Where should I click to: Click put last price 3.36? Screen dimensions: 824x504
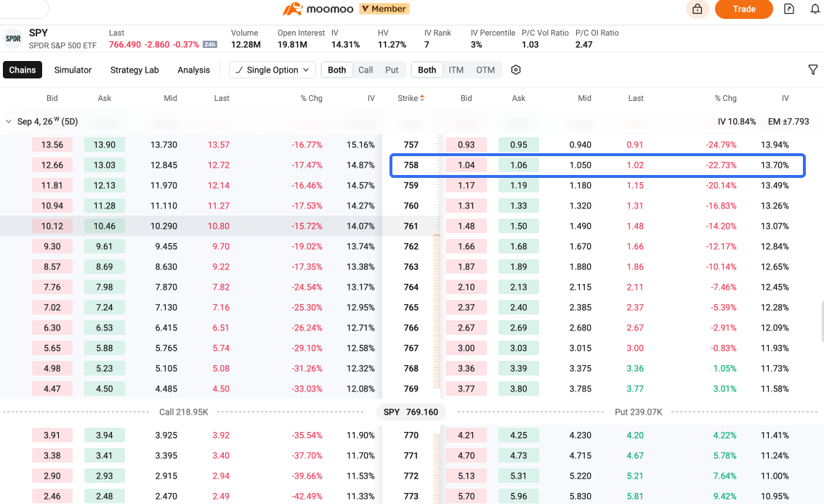click(x=635, y=368)
